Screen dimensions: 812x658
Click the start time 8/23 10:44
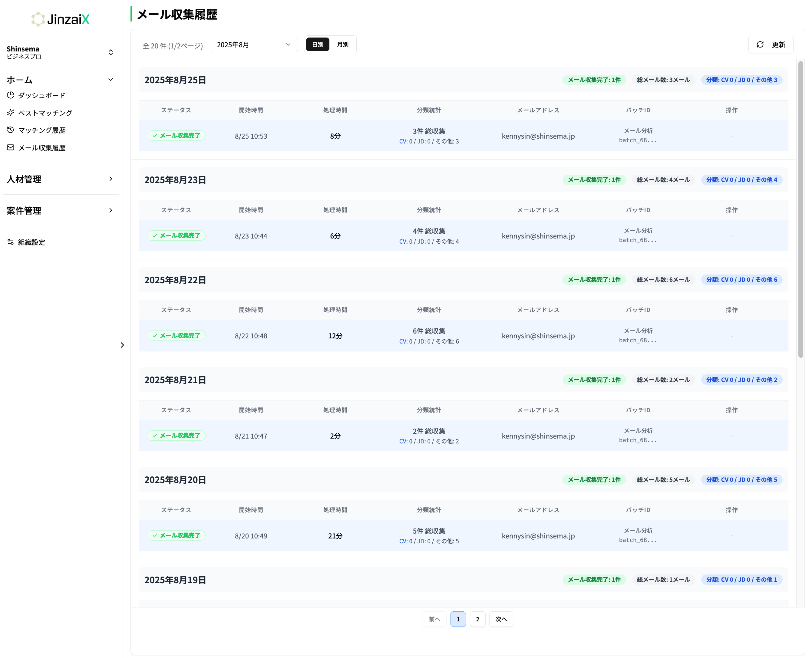pyautogui.click(x=251, y=236)
